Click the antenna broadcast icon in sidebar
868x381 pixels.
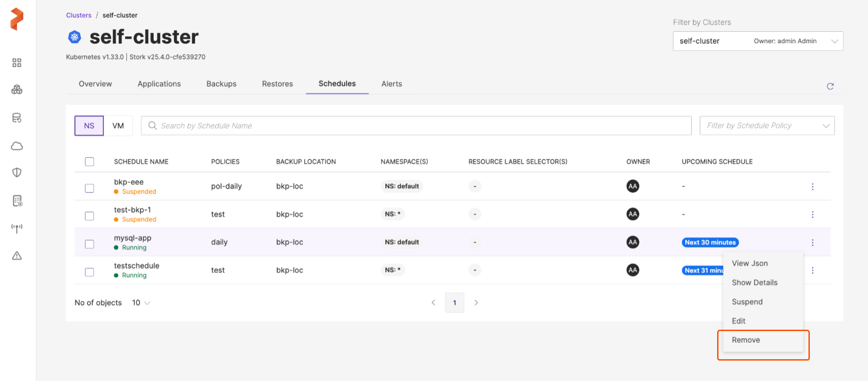pyautogui.click(x=17, y=228)
